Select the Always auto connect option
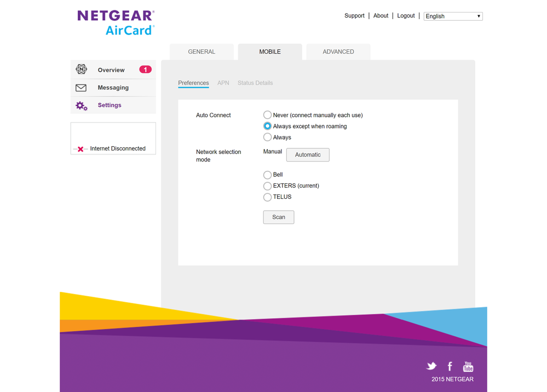Viewport: 547px width, 392px height. 267,137
